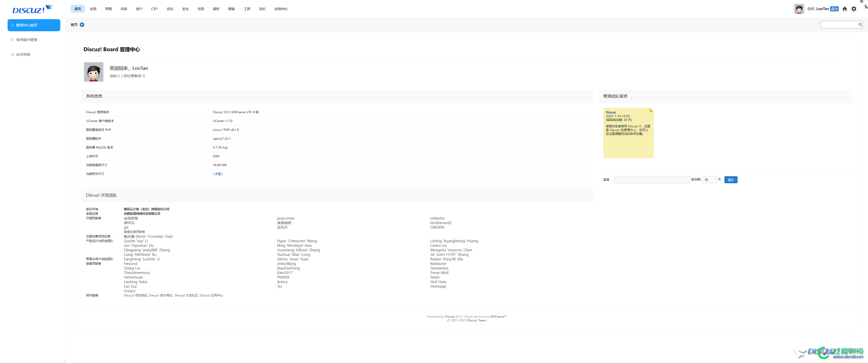Select 常用操作管理 in the sidebar
The image size is (868, 363).
click(x=26, y=40)
